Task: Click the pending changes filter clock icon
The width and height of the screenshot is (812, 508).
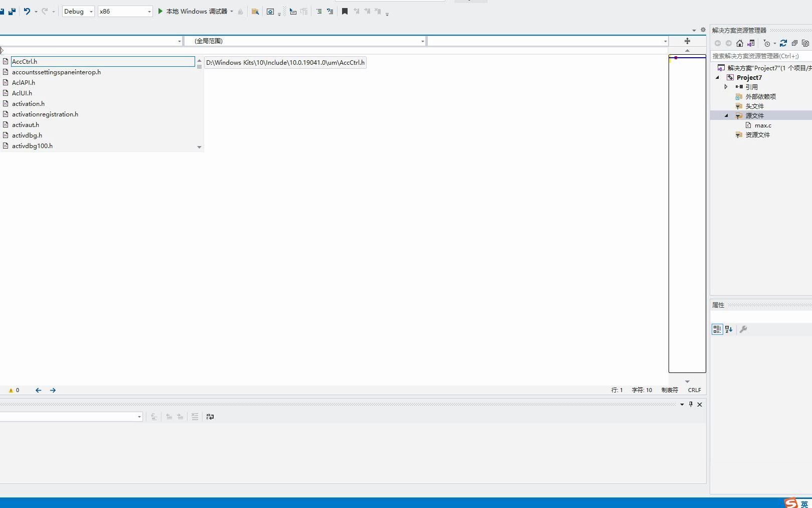Action: (x=767, y=43)
